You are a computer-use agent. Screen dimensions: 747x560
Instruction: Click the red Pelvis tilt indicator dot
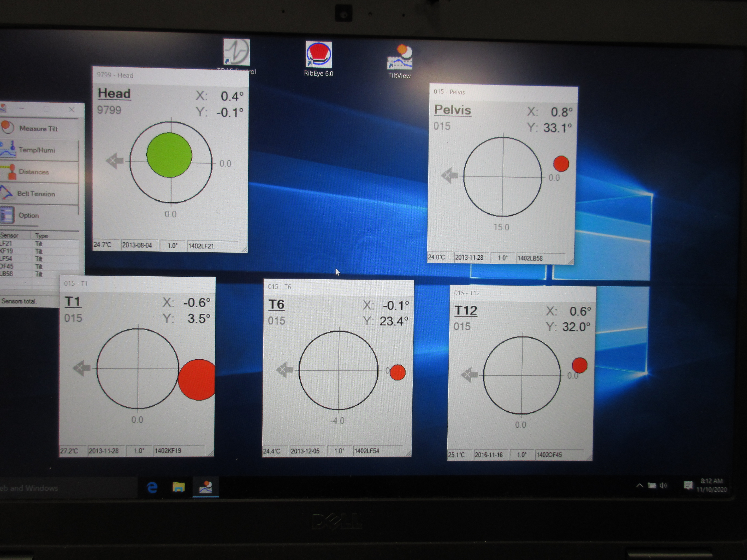coord(561,164)
